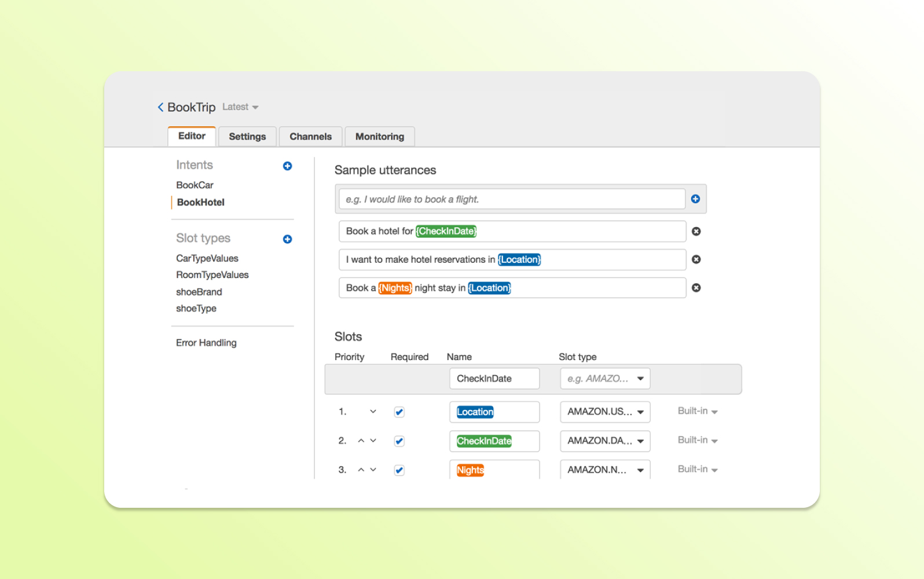The width and height of the screenshot is (924, 579).
Task: Edit 'Book a {Nights} night stay' utterance field
Action: tap(512, 288)
